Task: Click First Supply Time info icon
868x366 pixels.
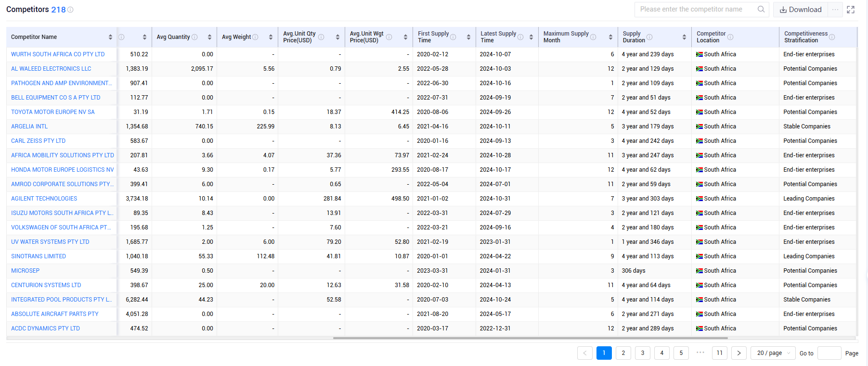Action: point(453,37)
